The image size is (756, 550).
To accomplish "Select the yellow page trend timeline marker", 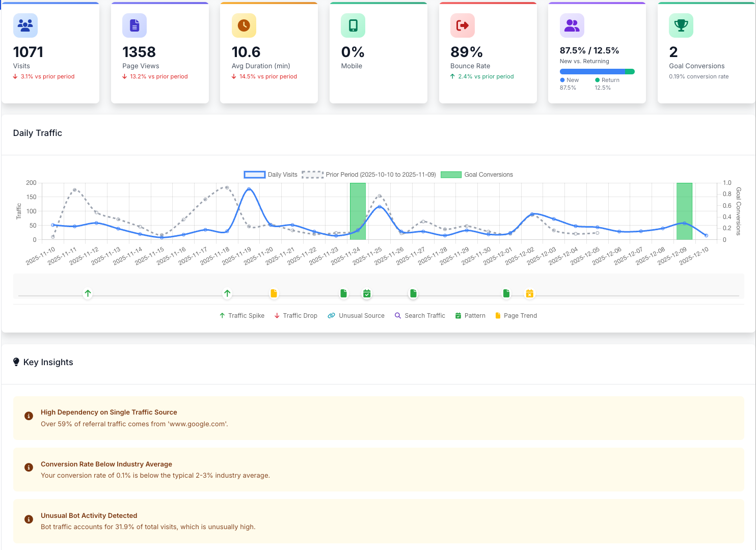I will pyautogui.click(x=274, y=293).
